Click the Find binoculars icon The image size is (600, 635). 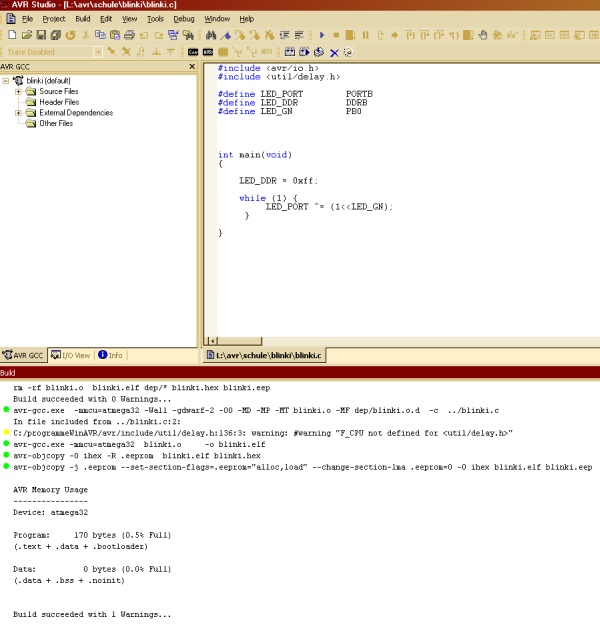click(x=211, y=35)
